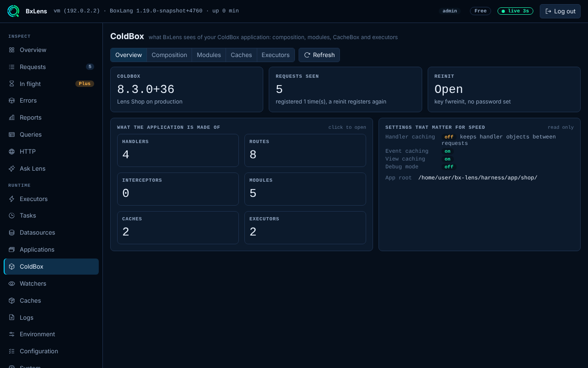The image size is (588, 368).
Task: Switch to the Composition tab
Action: (170, 55)
